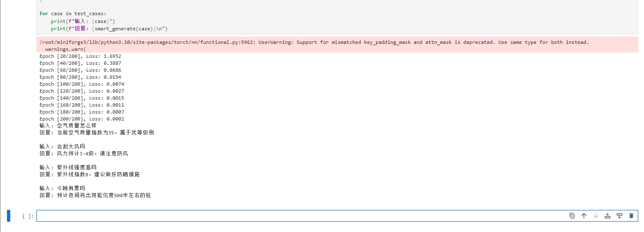Viewport: 644px width, 232px height.
Task: Click the print smart_generate(case) code line
Action: pos(109,29)
